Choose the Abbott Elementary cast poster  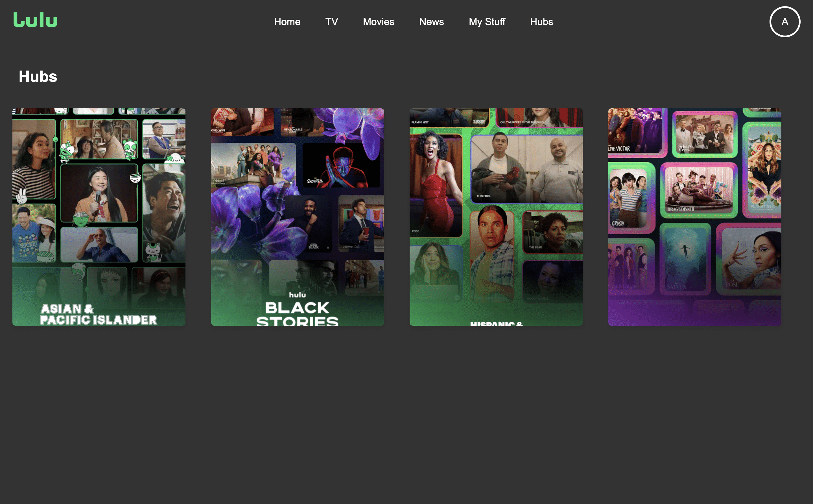pos(253,165)
